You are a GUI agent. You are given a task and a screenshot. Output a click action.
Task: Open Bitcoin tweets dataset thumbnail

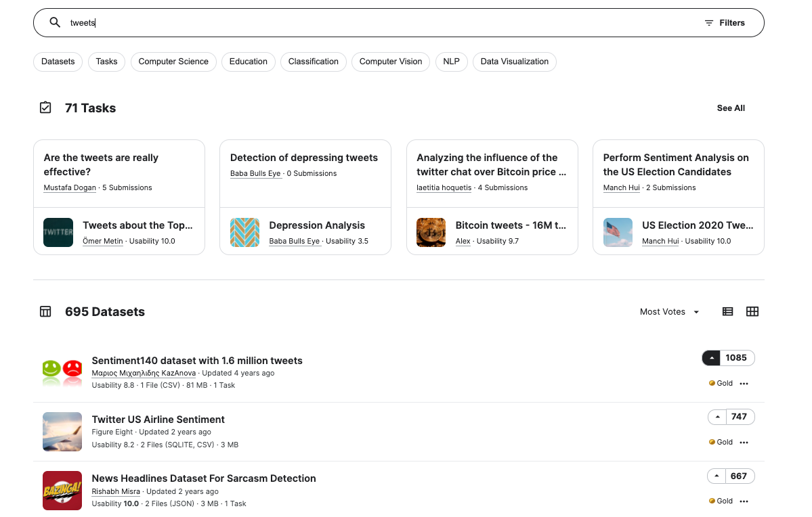point(431,232)
